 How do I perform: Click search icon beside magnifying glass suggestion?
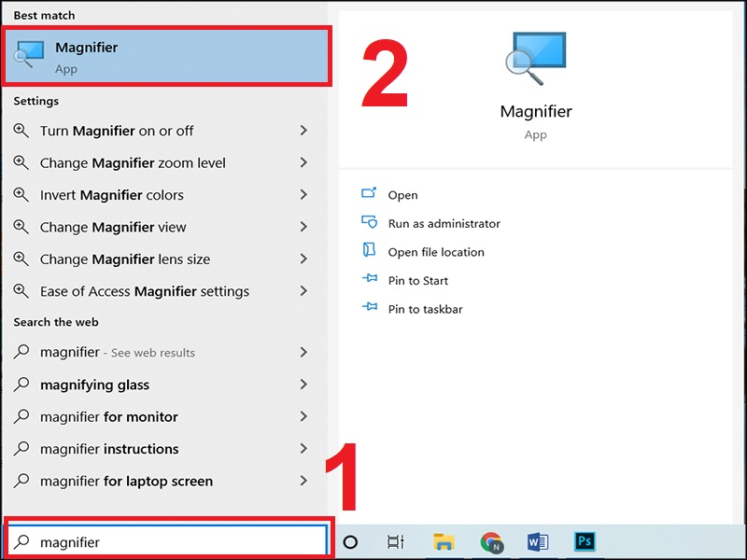21,384
